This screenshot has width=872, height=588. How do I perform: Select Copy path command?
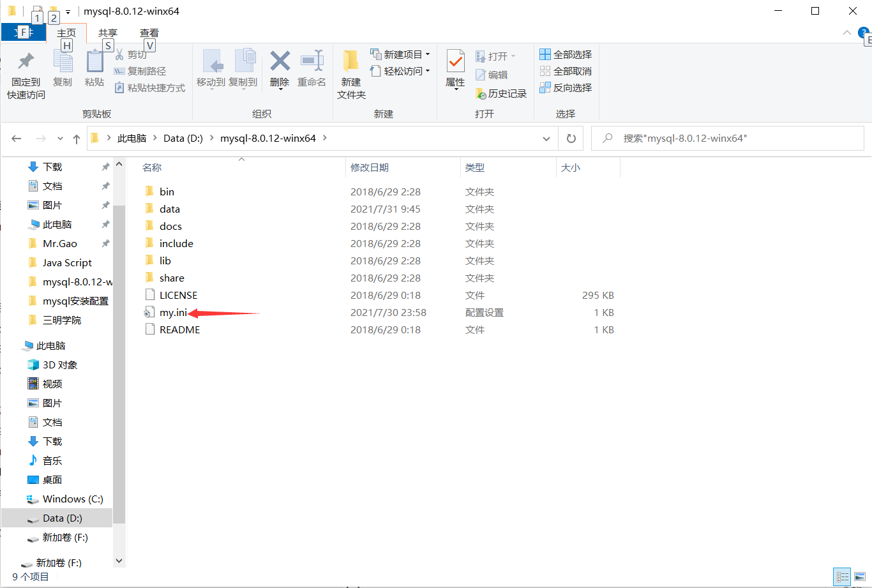140,72
